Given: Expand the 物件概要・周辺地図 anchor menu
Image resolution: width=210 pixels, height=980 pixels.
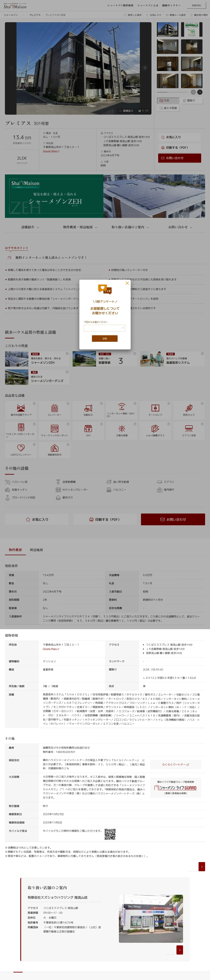Looking at the screenshot, I should point(80,227).
